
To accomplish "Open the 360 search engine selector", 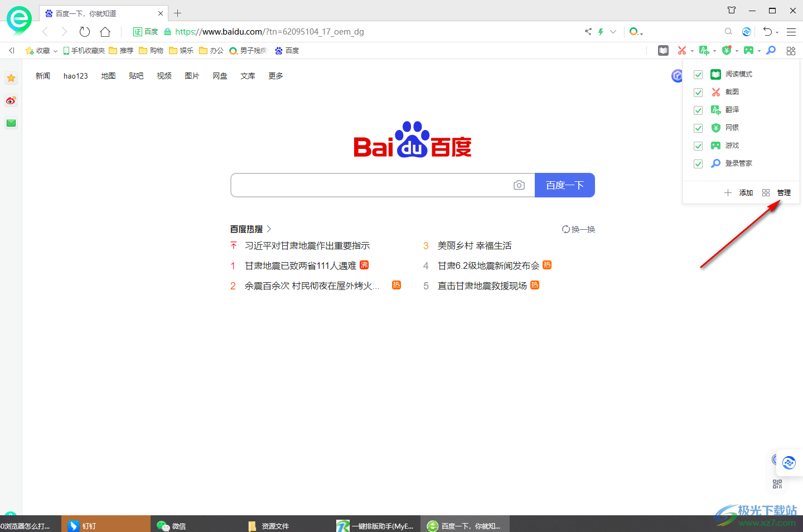I will [636, 32].
